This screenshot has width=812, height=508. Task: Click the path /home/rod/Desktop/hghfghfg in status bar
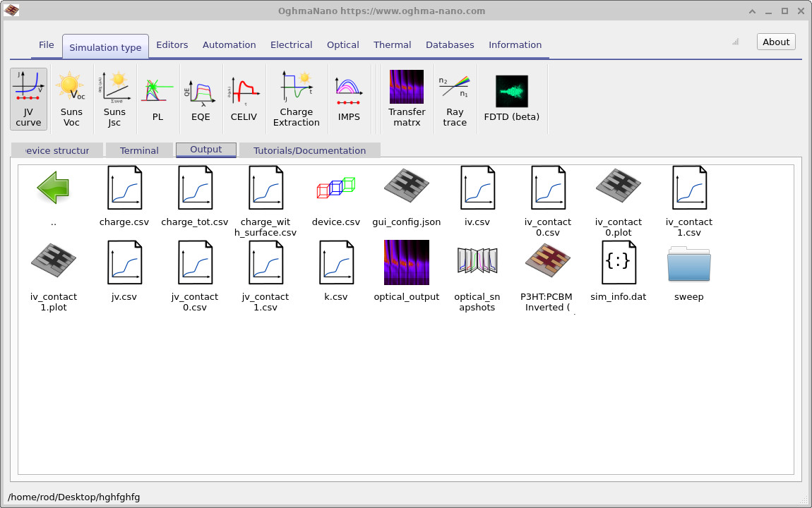click(74, 497)
